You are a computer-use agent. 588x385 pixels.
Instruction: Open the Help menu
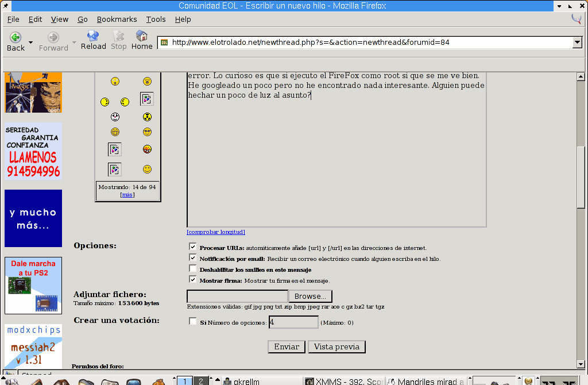click(183, 19)
